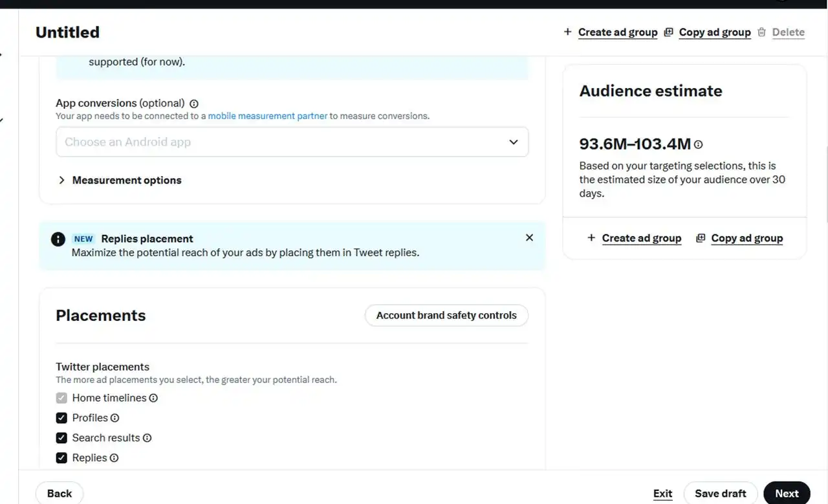Click the trash icon next to Delete
Image resolution: width=828 pixels, height=504 pixels.
pyautogui.click(x=761, y=32)
